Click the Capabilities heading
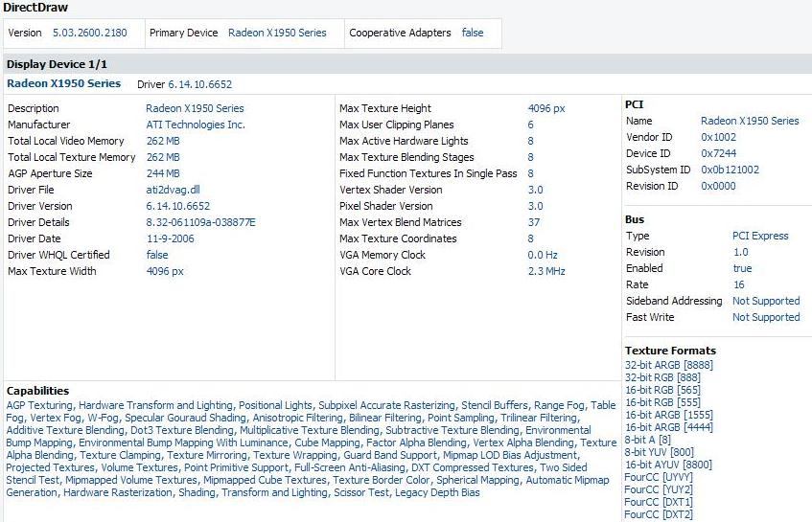The width and height of the screenshot is (812, 522). [x=37, y=391]
